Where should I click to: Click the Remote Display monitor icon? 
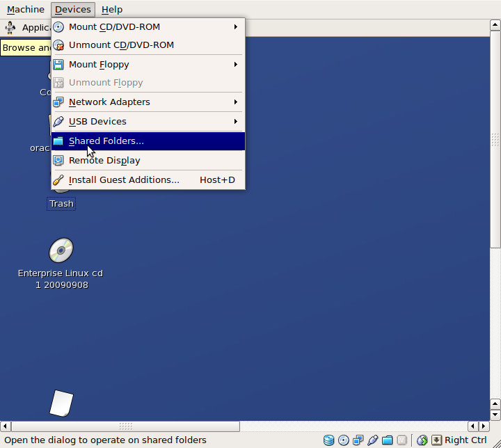[x=58, y=161]
